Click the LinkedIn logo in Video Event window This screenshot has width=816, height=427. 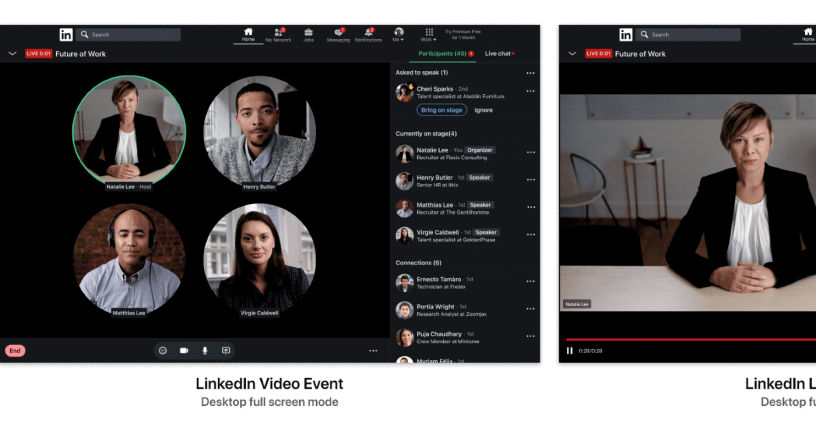click(x=66, y=35)
